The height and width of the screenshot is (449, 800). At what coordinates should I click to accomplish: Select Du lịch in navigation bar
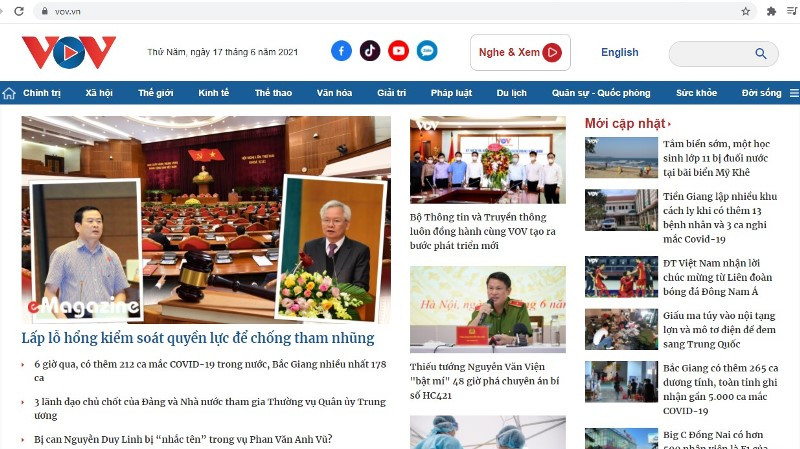click(x=511, y=93)
